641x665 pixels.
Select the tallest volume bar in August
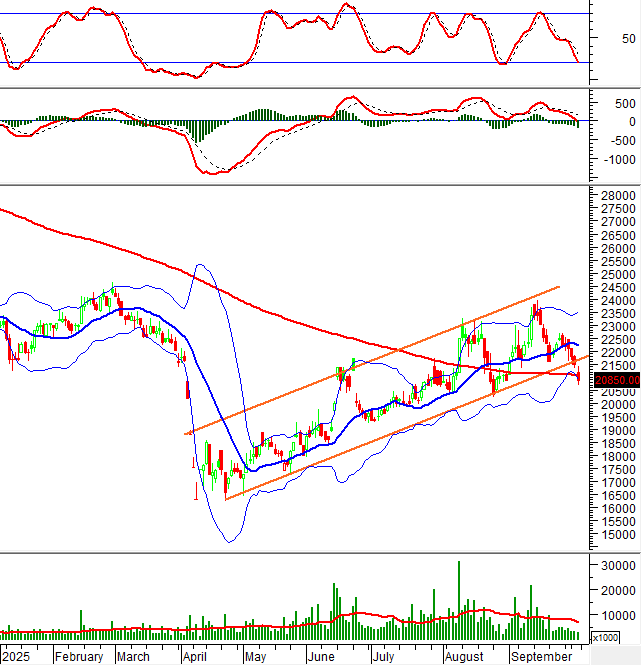coord(459,600)
